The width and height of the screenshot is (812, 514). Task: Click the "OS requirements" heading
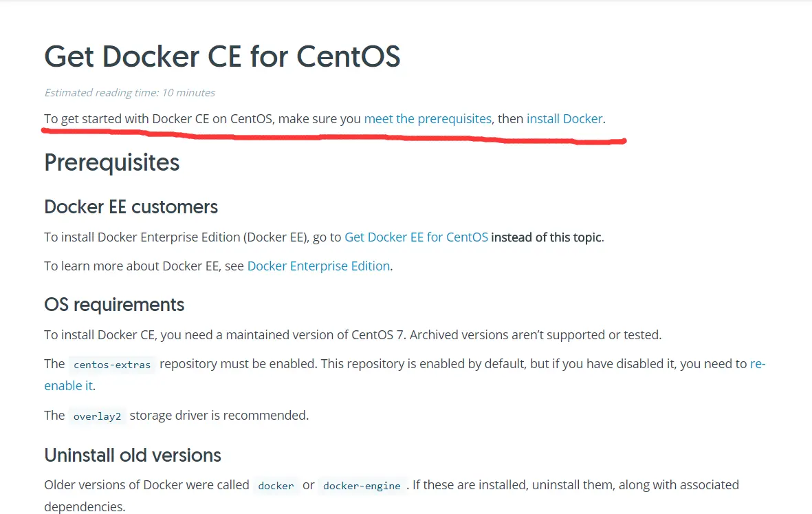pos(114,304)
